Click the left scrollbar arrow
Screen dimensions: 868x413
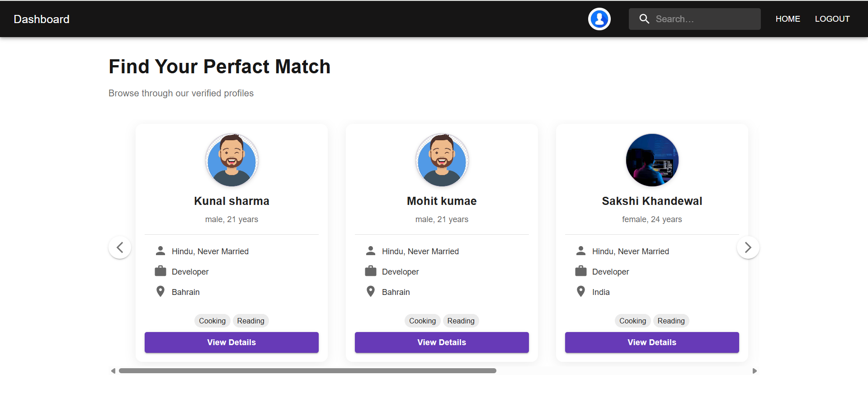coord(113,371)
